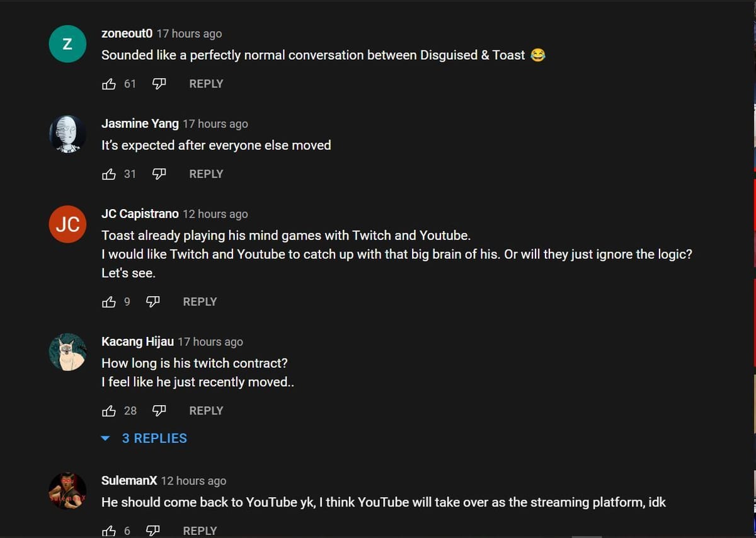Click zoneout0's green Z avatar
The width and height of the screenshot is (756, 538).
click(67, 43)
